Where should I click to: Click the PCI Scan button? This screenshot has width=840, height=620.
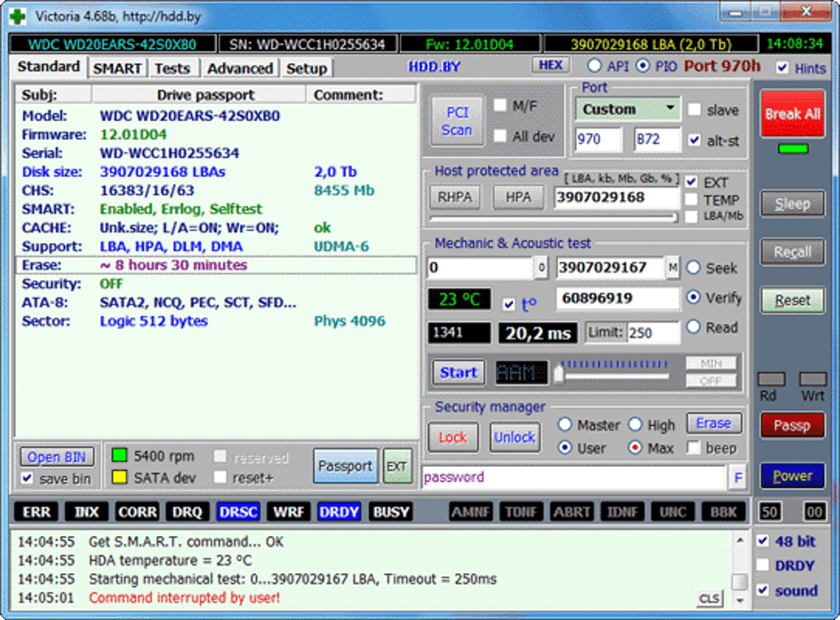tap(457, 121)
